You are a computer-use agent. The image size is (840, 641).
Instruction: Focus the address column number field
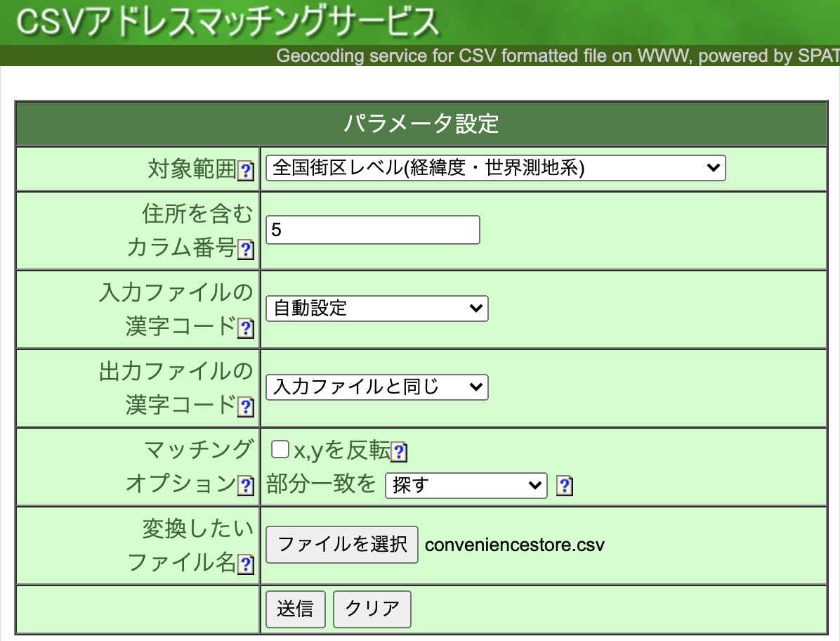point(372,230)
